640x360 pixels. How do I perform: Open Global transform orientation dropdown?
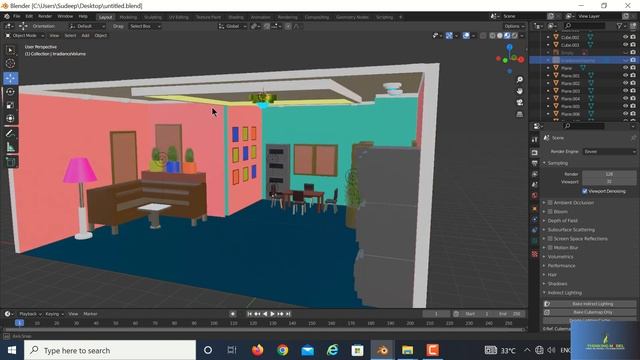pyautogui.click(x=233, y=26)
